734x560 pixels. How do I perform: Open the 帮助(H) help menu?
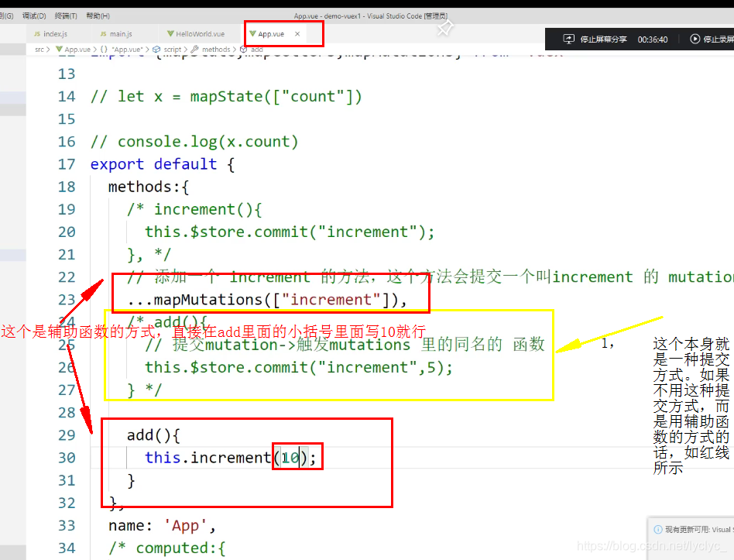click(98, 16)
